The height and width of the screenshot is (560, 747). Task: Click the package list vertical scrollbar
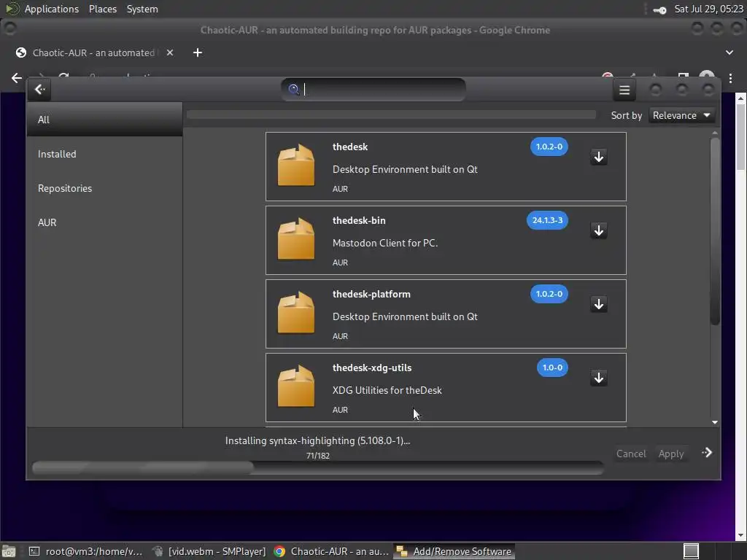[715, 231]
